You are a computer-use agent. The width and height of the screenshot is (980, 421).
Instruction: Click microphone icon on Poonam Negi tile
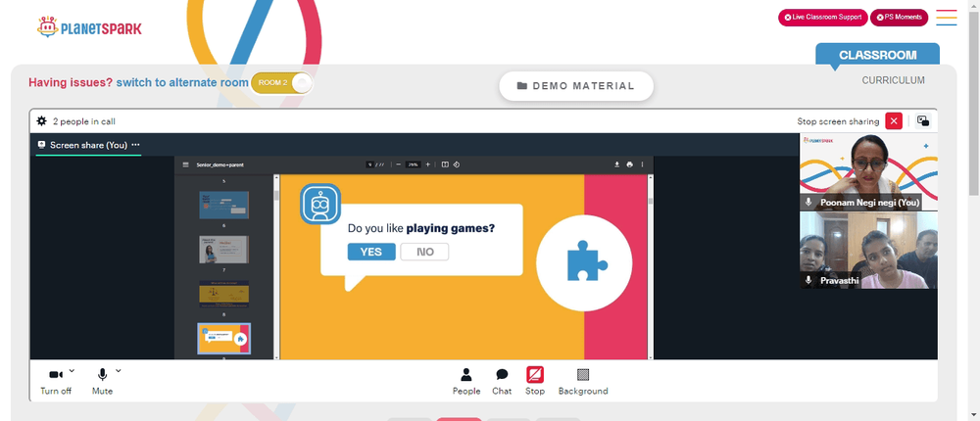click(x=808, y=203)
